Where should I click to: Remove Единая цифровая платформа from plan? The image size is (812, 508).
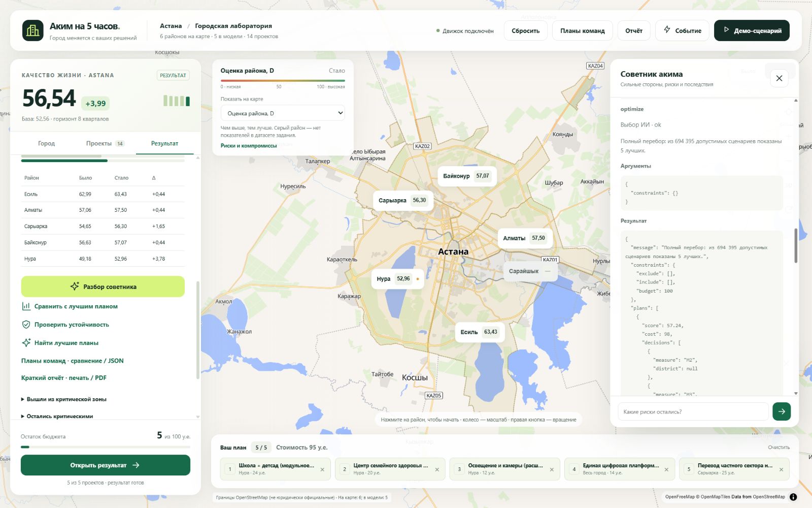tap(666, 469)
